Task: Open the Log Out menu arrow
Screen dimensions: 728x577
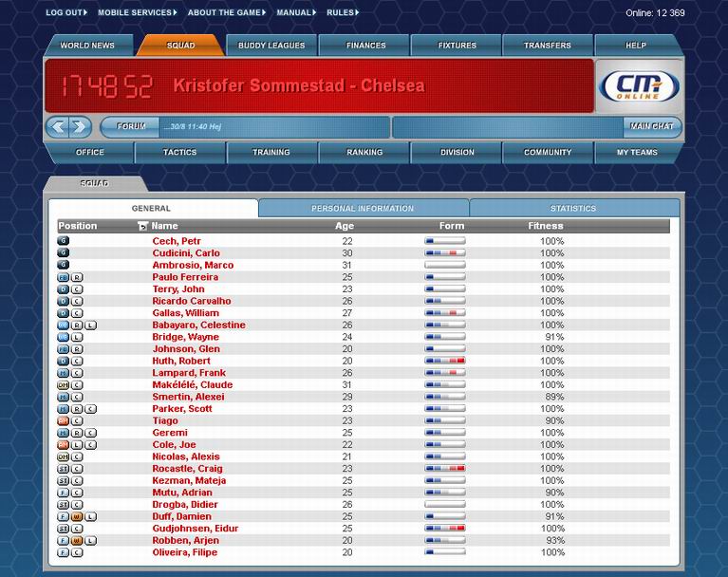Action: point(85,12)
